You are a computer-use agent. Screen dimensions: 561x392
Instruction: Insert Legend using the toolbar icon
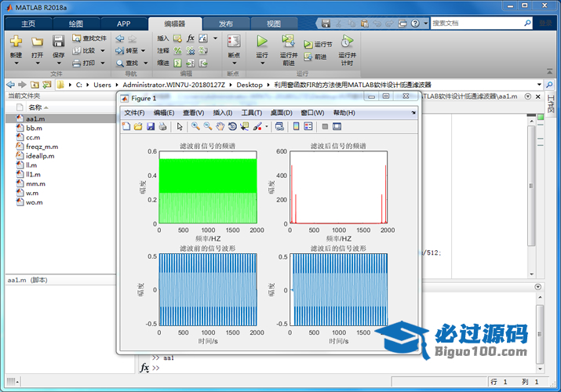click(308, 126)
